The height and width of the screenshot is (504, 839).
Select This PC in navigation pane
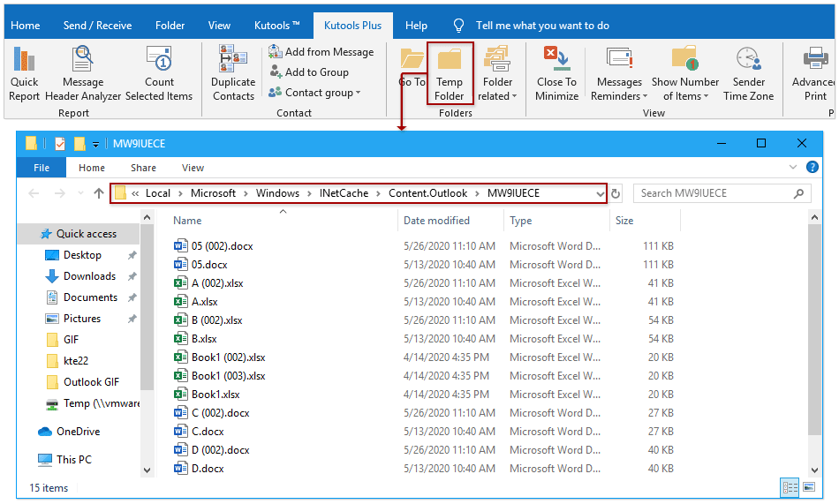(65, 460)
